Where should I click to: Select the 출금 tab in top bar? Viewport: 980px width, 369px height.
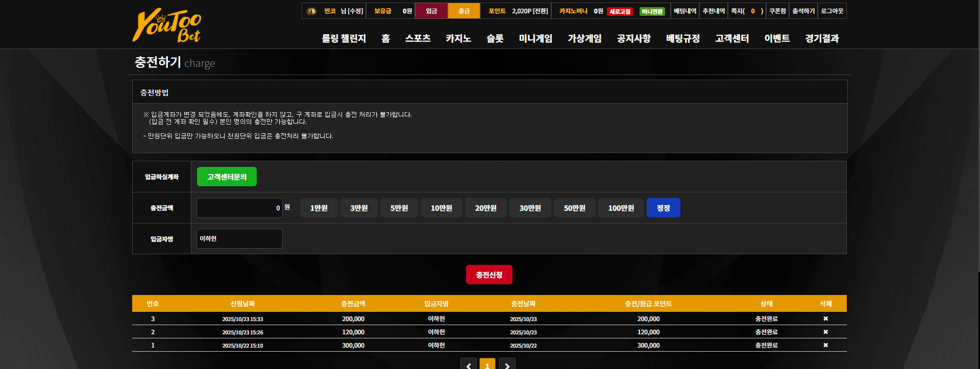464,11
